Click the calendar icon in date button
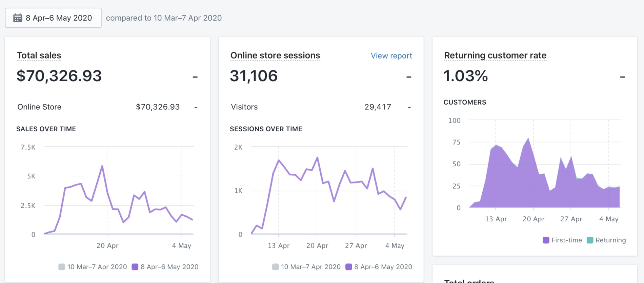The height and width of the screenshot is (283, 644). 18,18
